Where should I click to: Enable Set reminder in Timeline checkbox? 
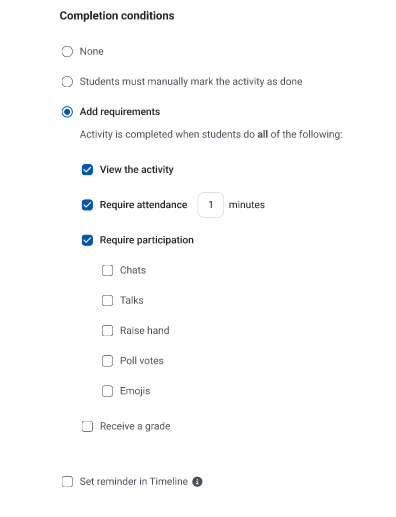[x=67, y=482]
